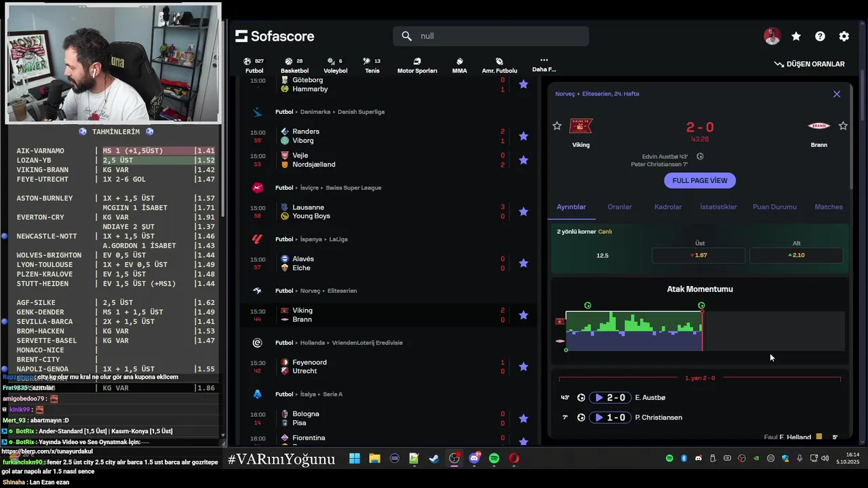Open favorites star in the header

[796, 37]
